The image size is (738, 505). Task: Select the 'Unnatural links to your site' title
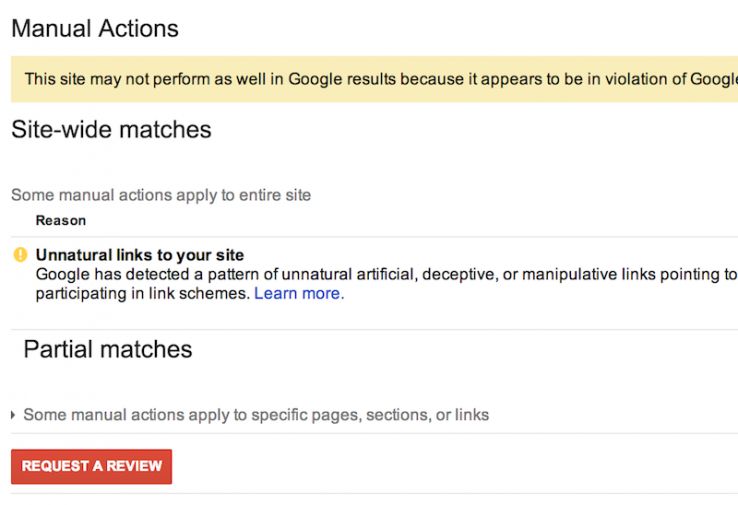coord(140,255)
